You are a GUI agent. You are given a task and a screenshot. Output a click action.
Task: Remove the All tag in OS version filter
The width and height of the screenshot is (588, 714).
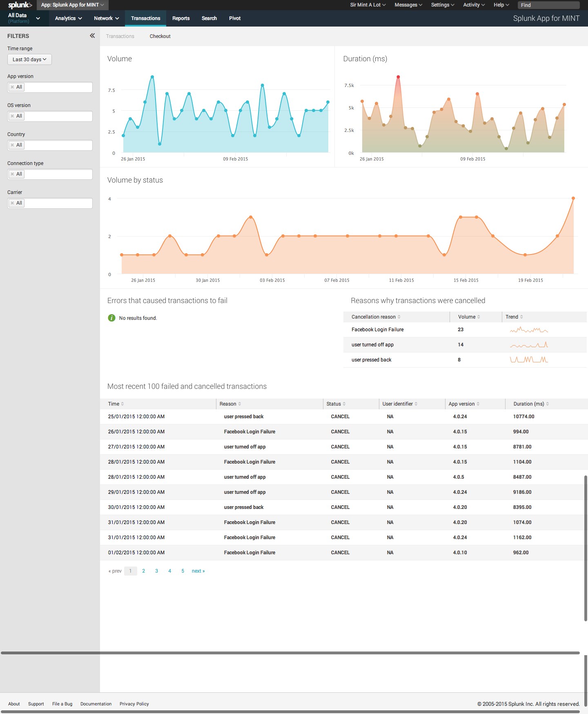click(x=12, y=116)
